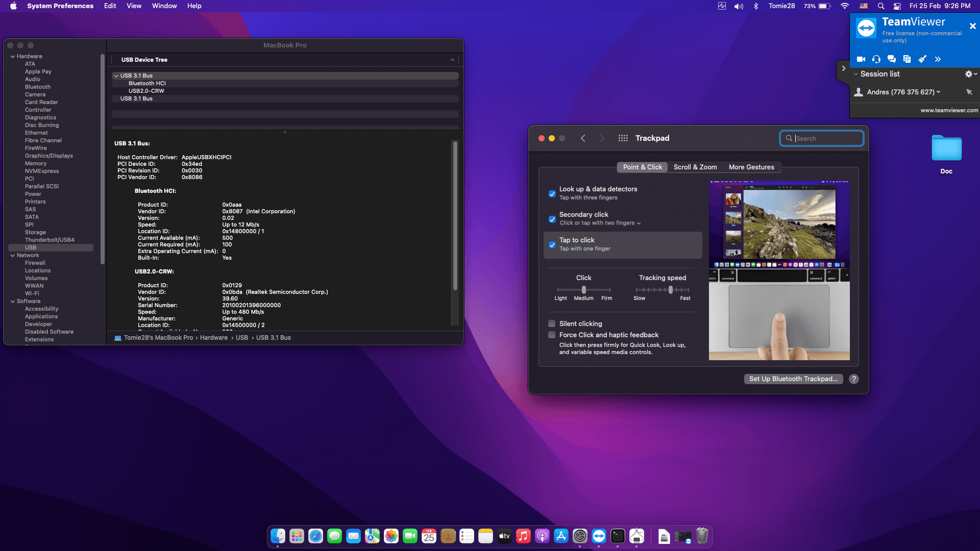
Task: Click the Click pressure slider knob
Action: [584, 290]
